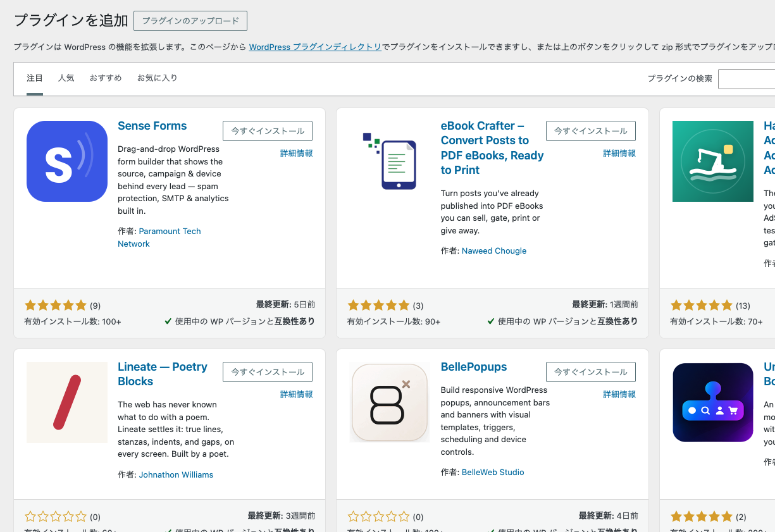The image size is (775, 532).
Task: Click the eBook Crafter description text
Action: [x=492, y=212]
